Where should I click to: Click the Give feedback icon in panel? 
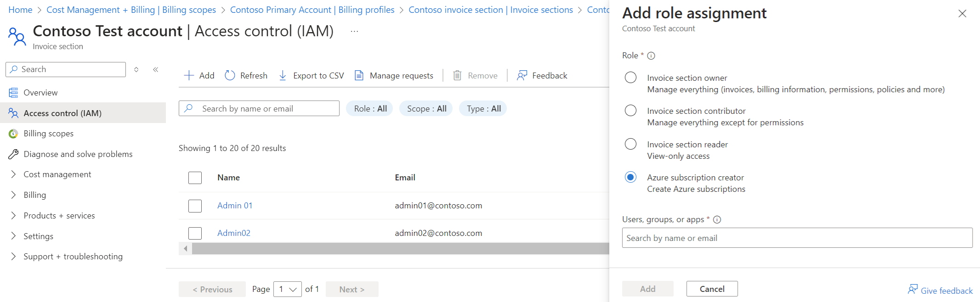pos(912,290)
